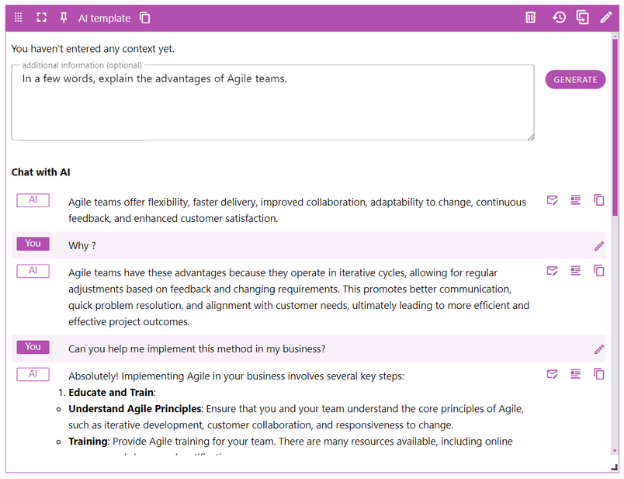
Task: Copy icon next to AI template title
Action: 146,18
